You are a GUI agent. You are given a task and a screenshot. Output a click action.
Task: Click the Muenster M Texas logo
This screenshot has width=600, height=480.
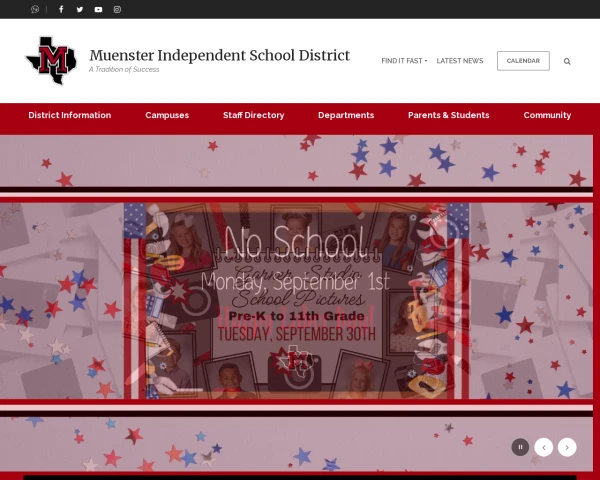tap(52, 60)
